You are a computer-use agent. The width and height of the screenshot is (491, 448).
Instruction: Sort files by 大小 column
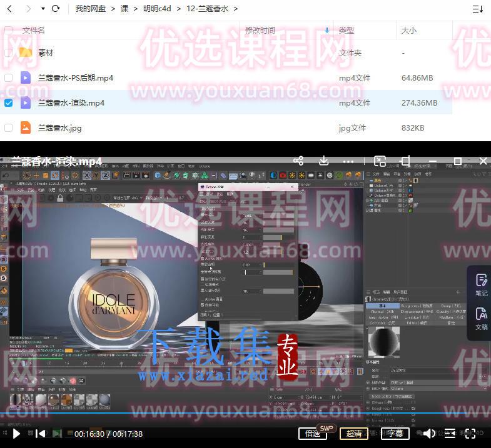coord(409,31)
